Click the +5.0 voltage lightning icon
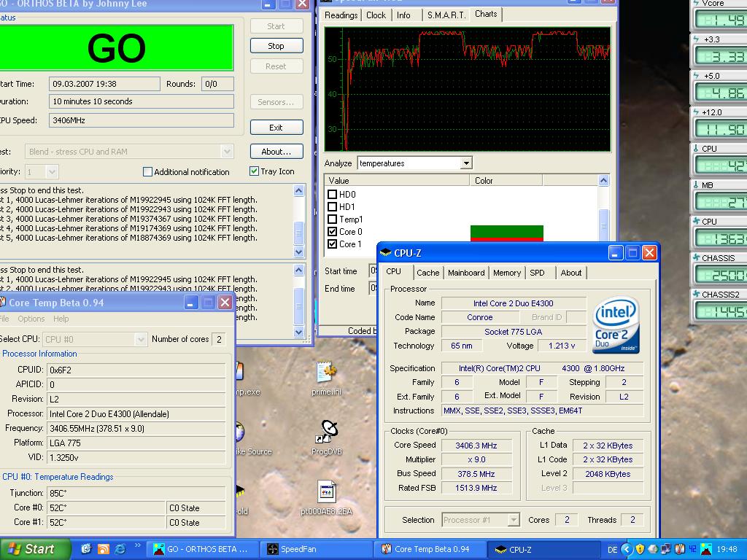747x560 pixels. click(x=696, y=76)
